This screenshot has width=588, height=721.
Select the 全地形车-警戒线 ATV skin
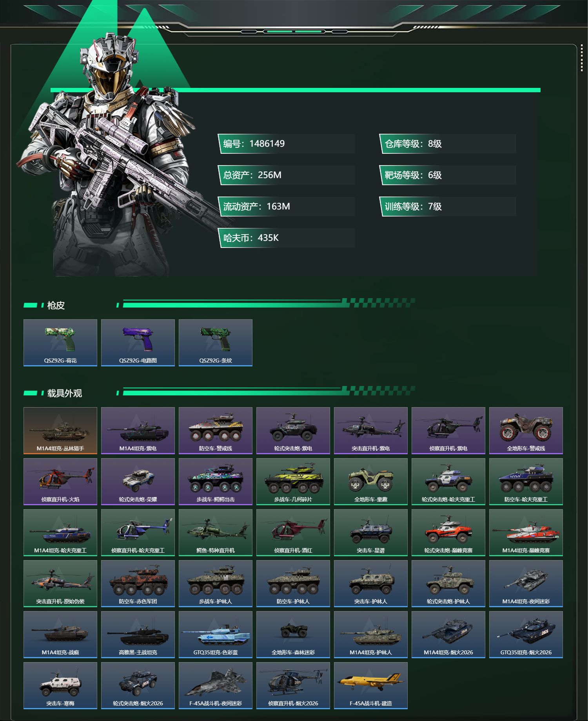click(x=526, y=431)
